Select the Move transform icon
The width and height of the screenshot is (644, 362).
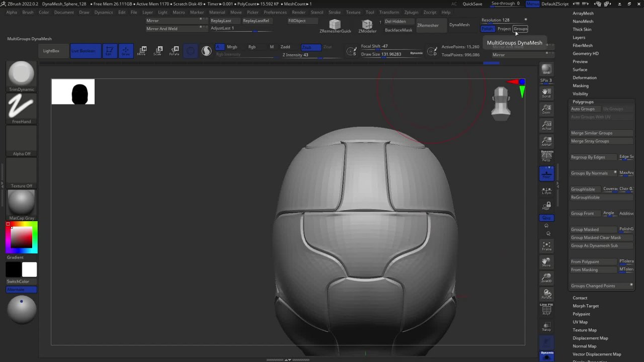point(142,51)
